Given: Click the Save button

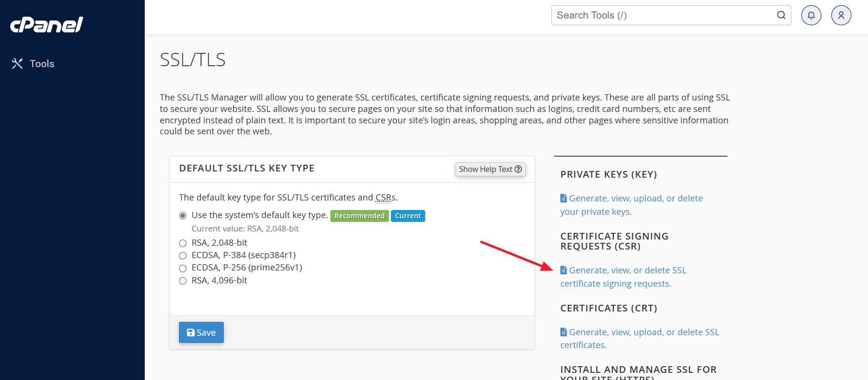Looking at the screenshot, I should click(201, 332).
